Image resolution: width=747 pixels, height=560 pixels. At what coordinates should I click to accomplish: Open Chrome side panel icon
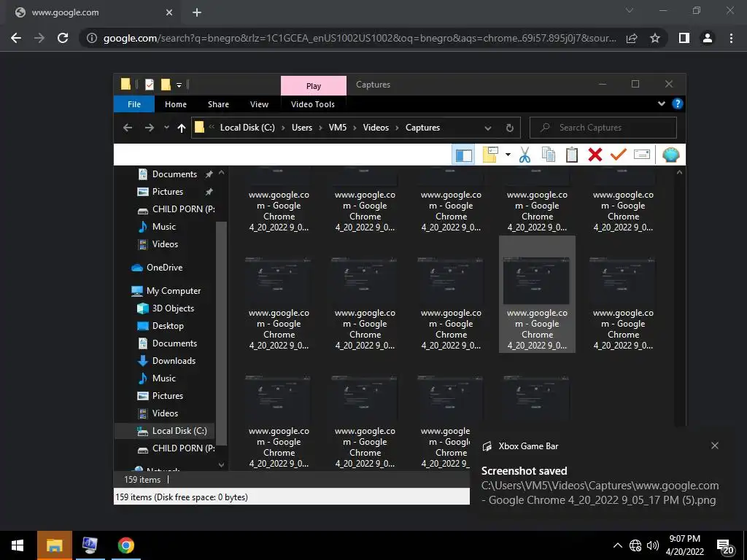pyautogui.click(x=684, y=38)
